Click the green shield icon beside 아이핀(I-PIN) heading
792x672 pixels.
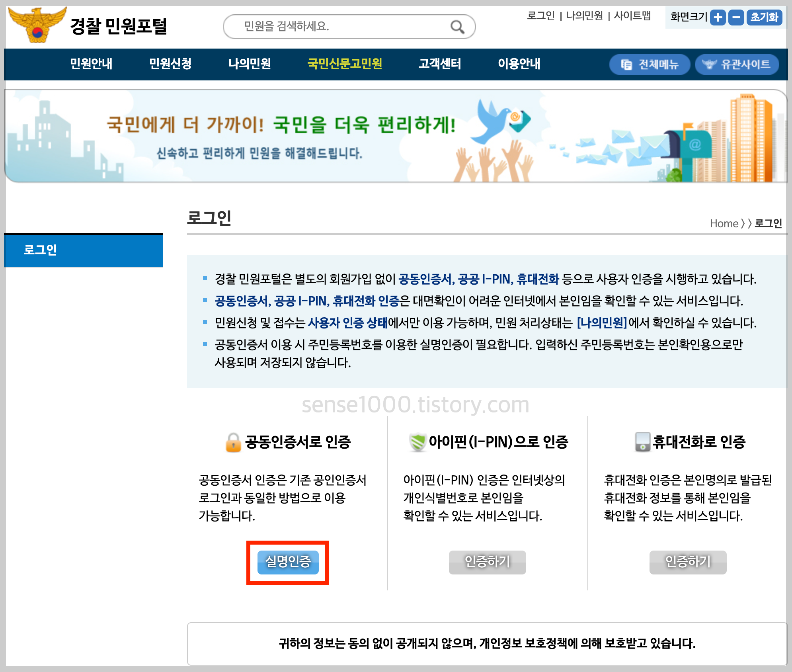click(x=419, y=441)
